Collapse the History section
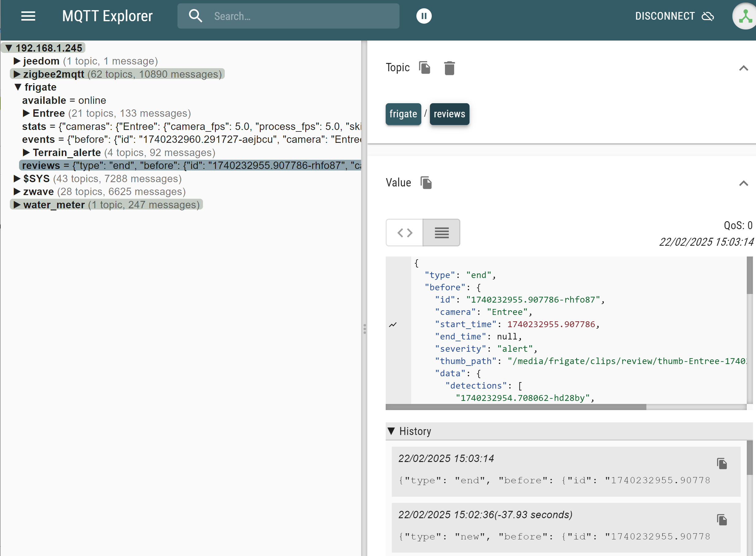The width and height of the screenshot is (756, 556). pos(391,431)
